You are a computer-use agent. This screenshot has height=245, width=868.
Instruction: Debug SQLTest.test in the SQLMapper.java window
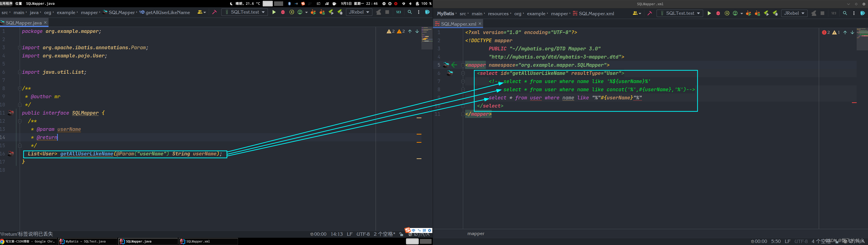(x=283, y=12)
